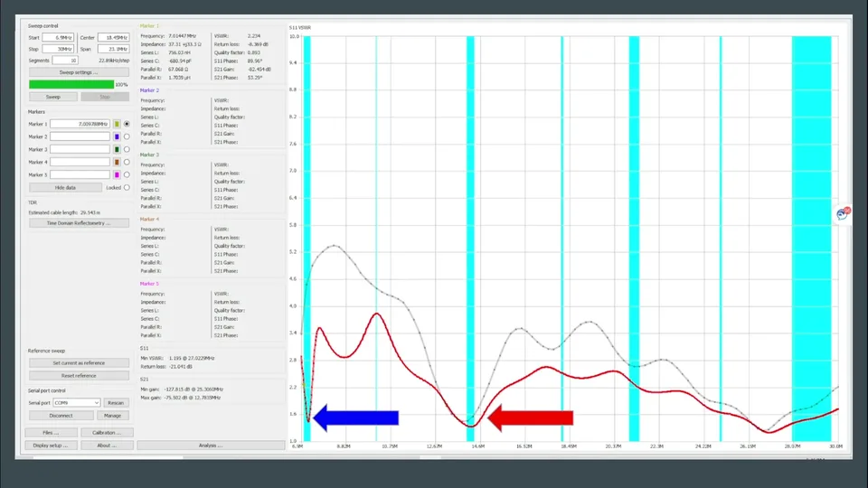Open the Files dialog
868x488 pixels.
tap(51, 433)
